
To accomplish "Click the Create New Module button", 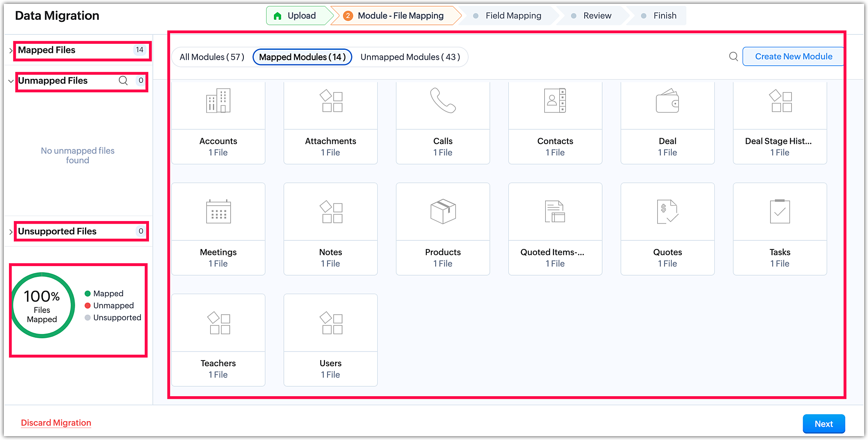I will [x=793, y=57].
